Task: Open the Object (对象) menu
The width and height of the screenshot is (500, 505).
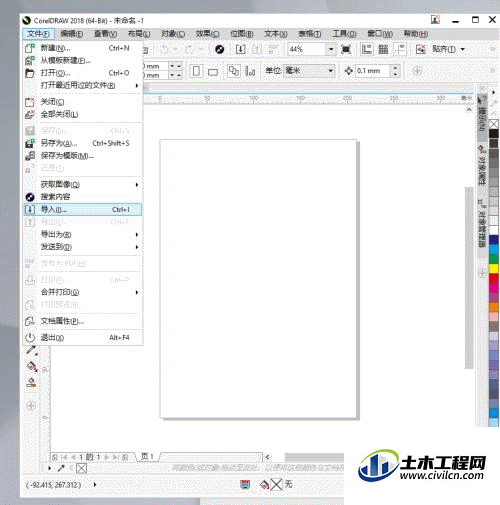Action: 173,34
